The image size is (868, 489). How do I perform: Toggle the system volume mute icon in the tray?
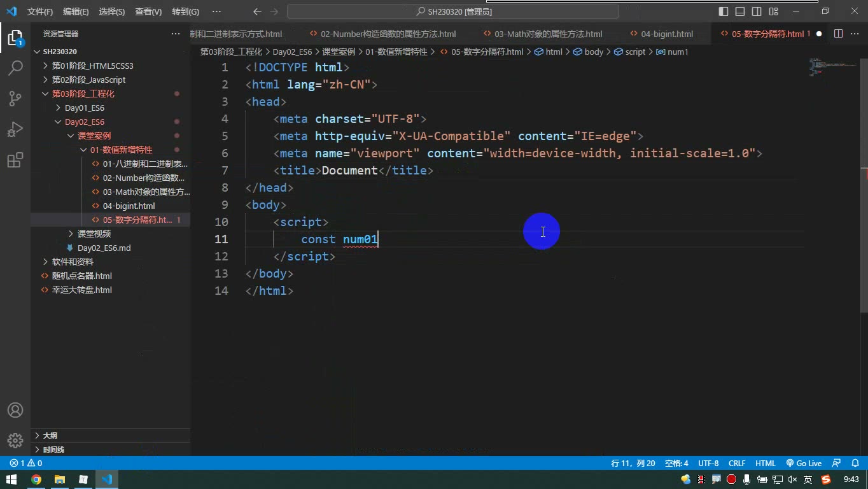pos(792,479)
